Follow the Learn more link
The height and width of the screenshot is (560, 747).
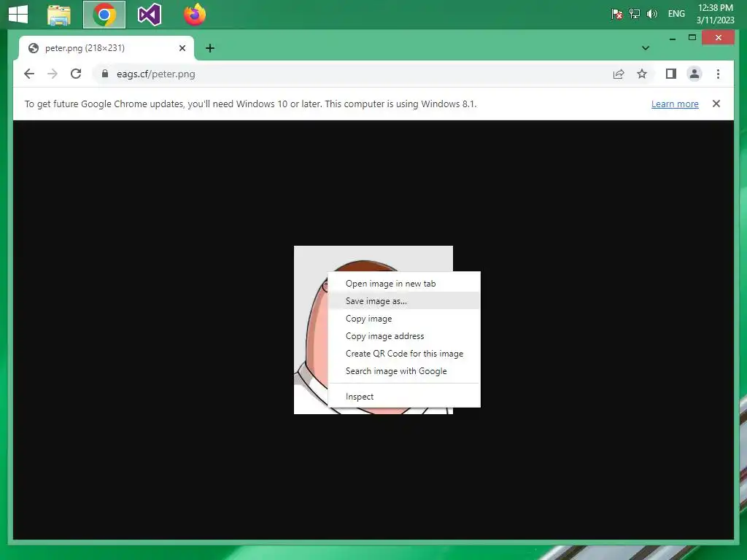click(675, 104)
